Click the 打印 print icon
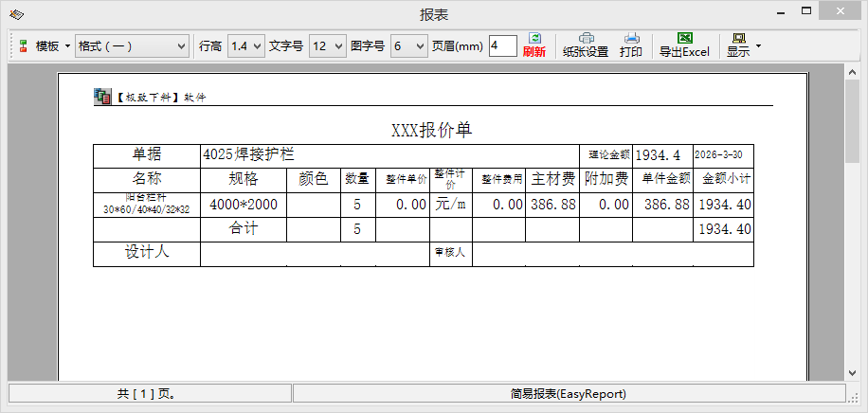The height and width of the screenshot is (413, 868). (x=631, y=45)
